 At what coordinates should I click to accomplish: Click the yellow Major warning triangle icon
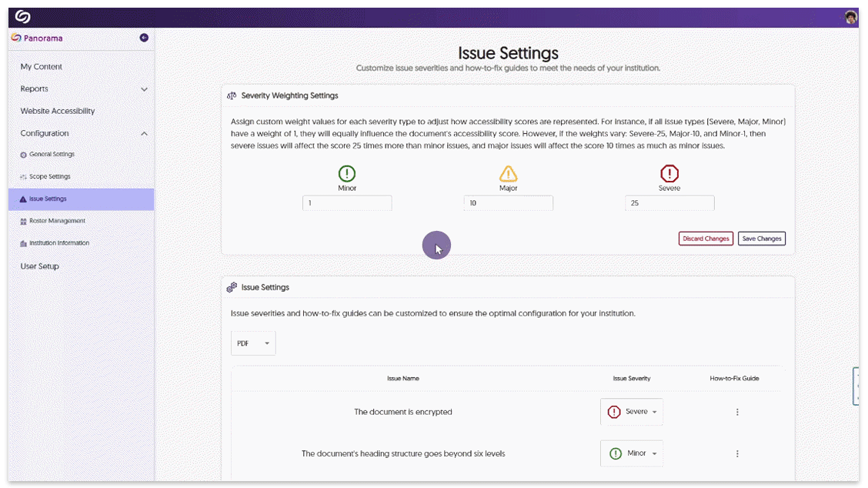pyautogui.click(x=508, y=173)
